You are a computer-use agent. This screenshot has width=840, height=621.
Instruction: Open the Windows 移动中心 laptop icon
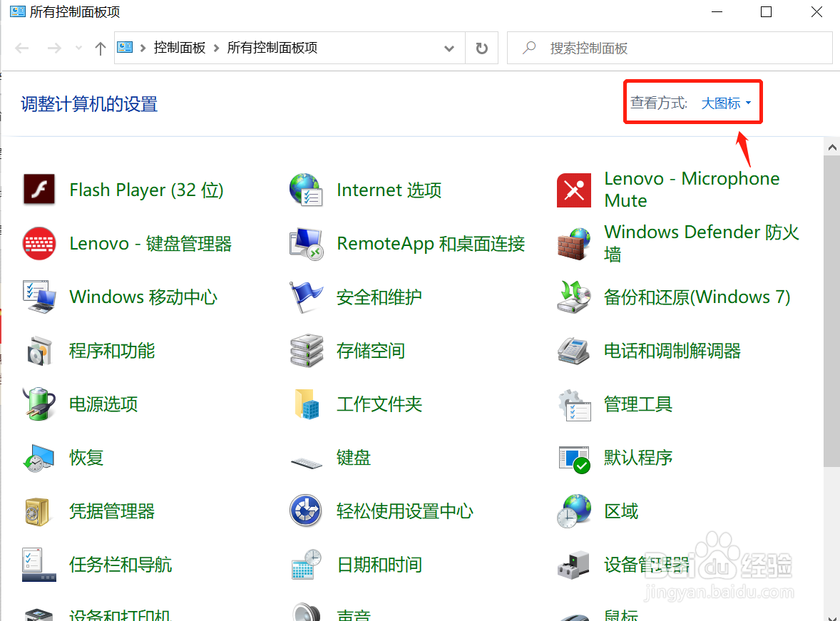pyautogui.click(x=39, y=297)
